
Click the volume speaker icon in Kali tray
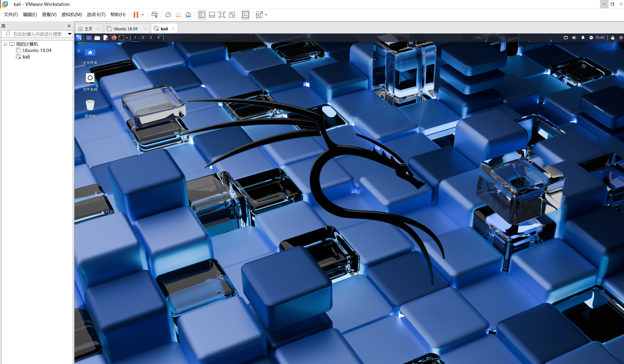click(574, 38)
